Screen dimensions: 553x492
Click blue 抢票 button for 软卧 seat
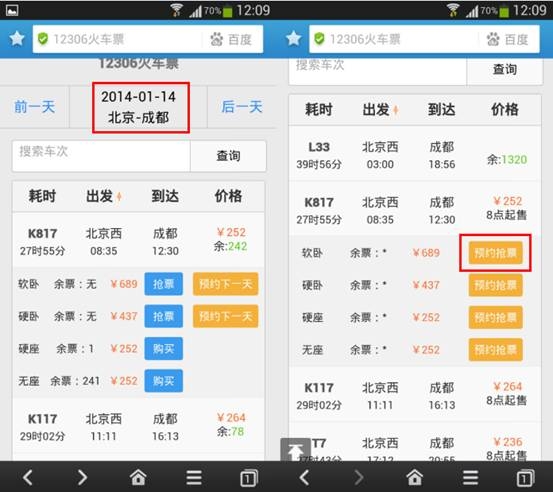[164, 284]
